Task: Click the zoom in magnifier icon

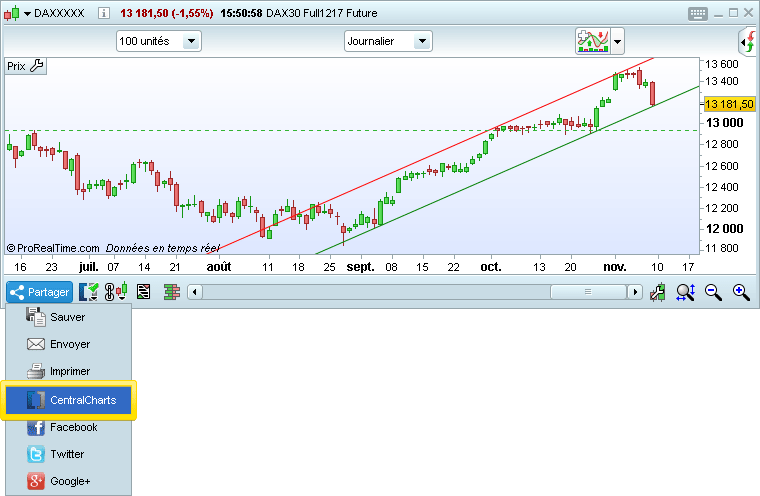Action: pyautogui.click(x=741, y=292)
